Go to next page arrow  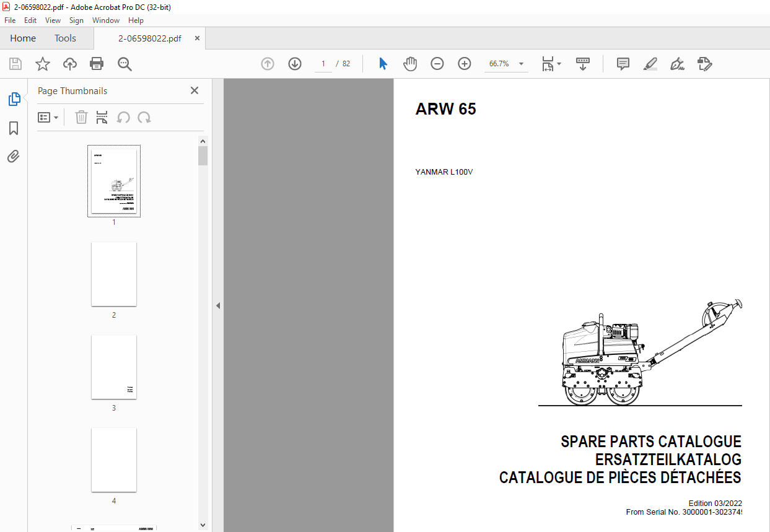click(x=295, y=64)
